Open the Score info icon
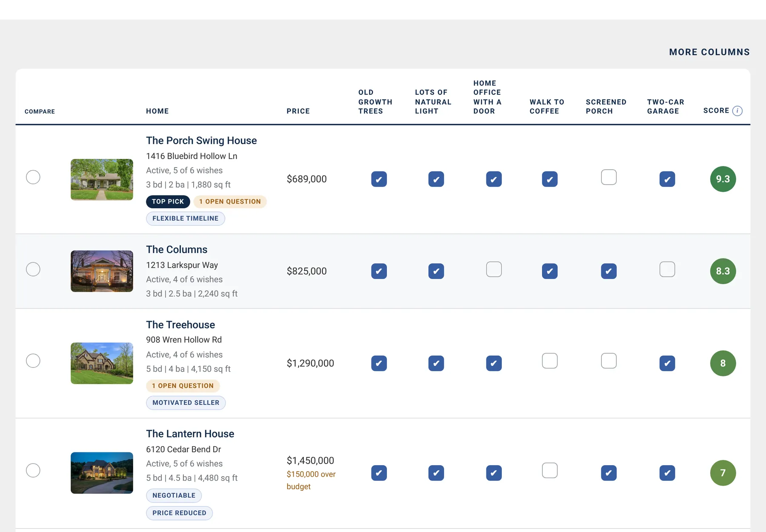The width and height of the screenshot is (766, 532). [x=737, y=111]
